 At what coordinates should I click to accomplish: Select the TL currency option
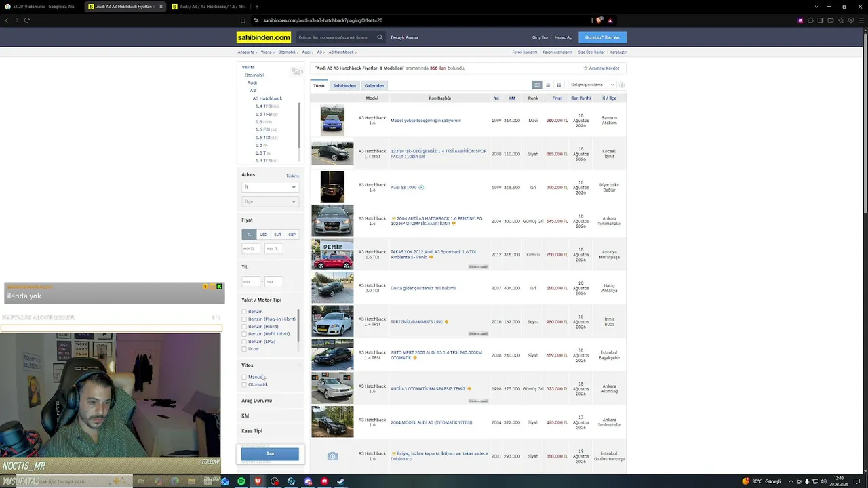pyautogui.click(x=249, y=235)
